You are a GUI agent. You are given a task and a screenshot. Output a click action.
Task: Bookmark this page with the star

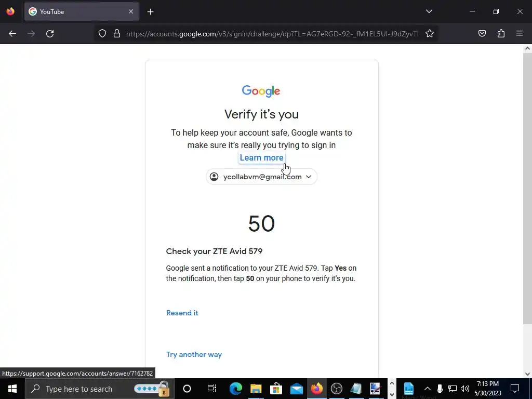tap(430, 34)
